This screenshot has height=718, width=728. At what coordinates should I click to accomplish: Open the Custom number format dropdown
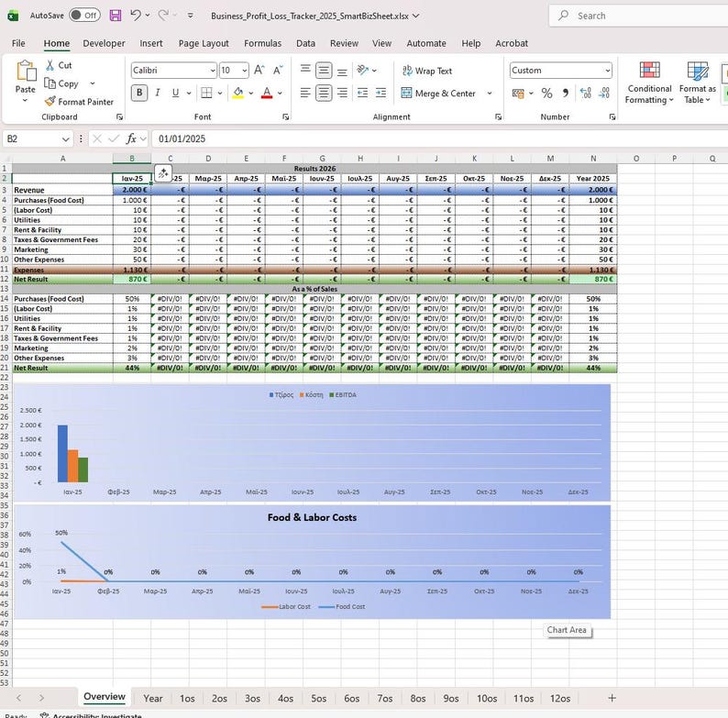607,71
